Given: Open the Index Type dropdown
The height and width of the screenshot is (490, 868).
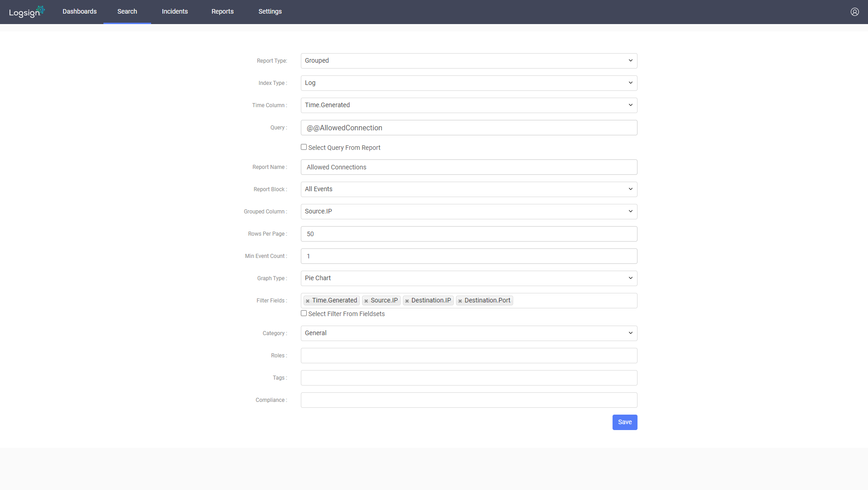Looking at the screenshot, I should pos(469,83).
